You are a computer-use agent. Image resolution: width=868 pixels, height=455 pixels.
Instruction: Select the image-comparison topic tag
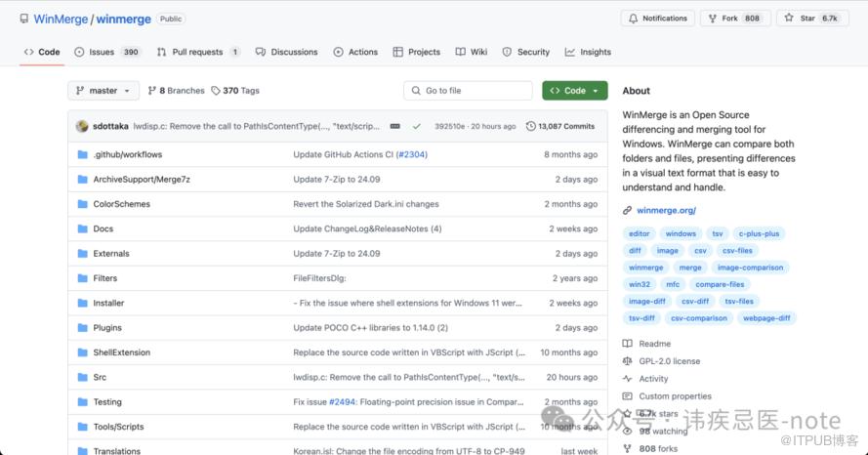coord(750,268)
